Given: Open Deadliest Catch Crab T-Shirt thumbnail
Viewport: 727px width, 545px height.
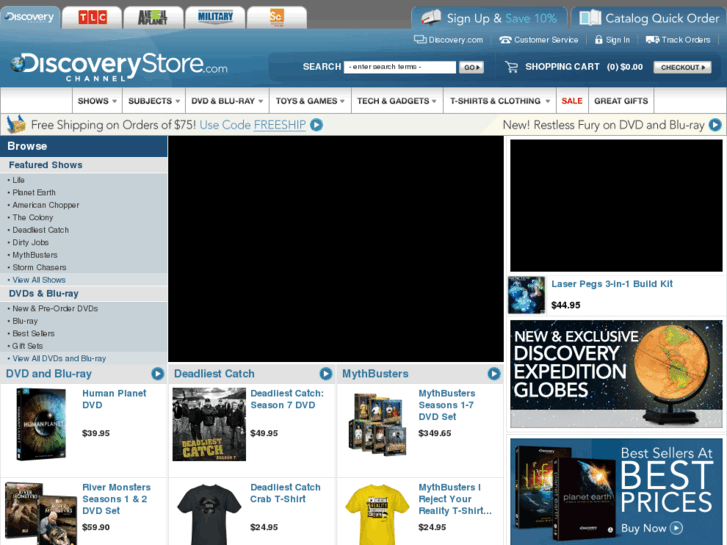Looking at the screenshot, I should pyautogui.click(x=209, y=514).
